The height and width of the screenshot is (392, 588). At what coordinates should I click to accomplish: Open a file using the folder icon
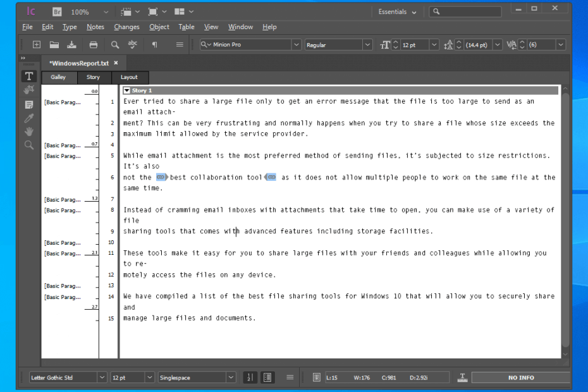tap(54, 44)
